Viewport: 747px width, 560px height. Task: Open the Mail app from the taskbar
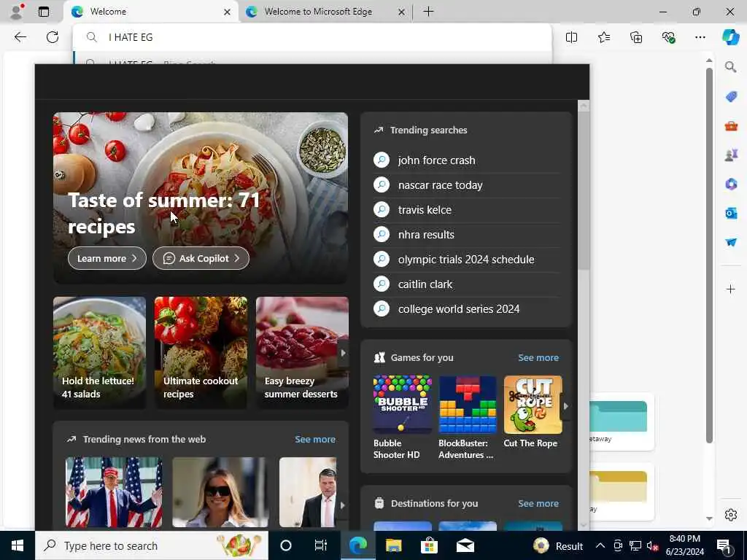tap(465, 545)
